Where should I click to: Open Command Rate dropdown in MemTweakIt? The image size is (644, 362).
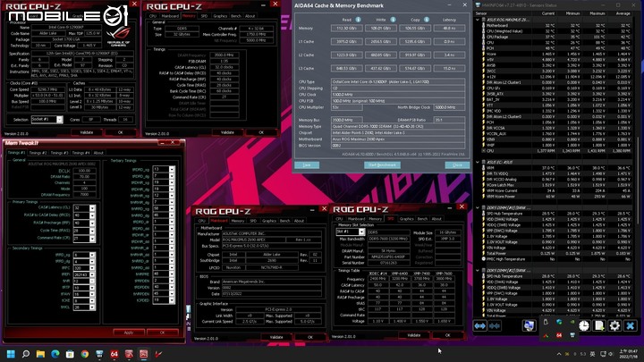tap(92, 238)
